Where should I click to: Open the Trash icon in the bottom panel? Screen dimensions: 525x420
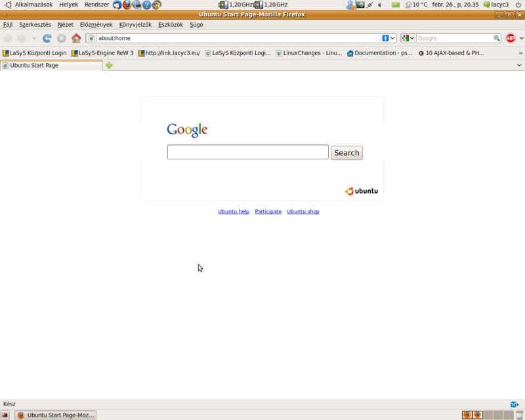[520, 415]
